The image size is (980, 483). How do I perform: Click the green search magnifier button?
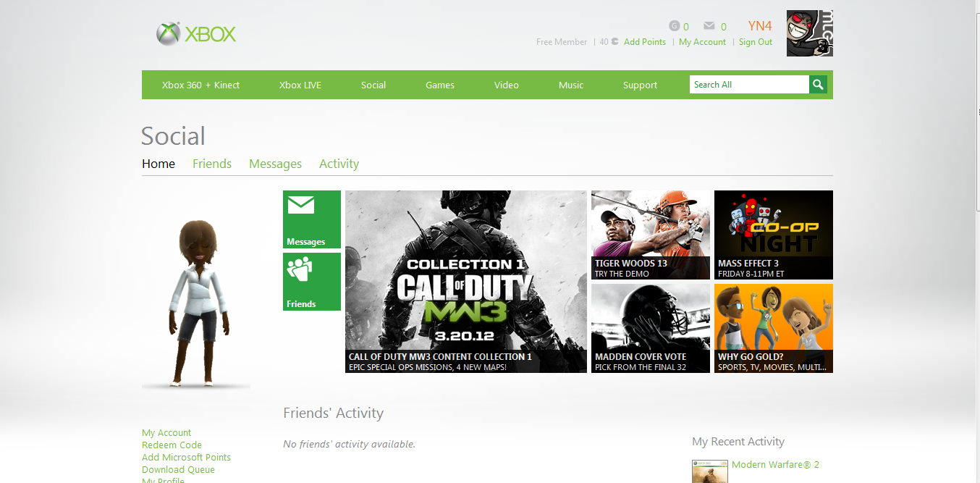(x=818, y=85)
